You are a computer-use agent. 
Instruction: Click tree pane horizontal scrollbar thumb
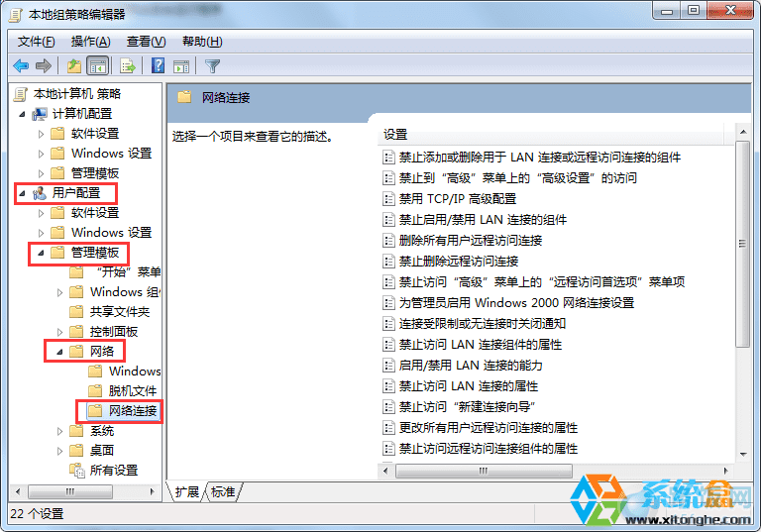[x=70, y=491]
